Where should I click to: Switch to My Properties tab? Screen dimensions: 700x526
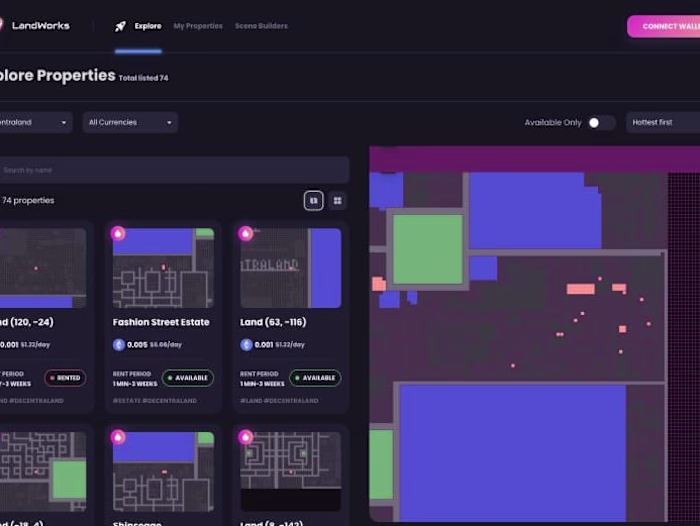198,26
